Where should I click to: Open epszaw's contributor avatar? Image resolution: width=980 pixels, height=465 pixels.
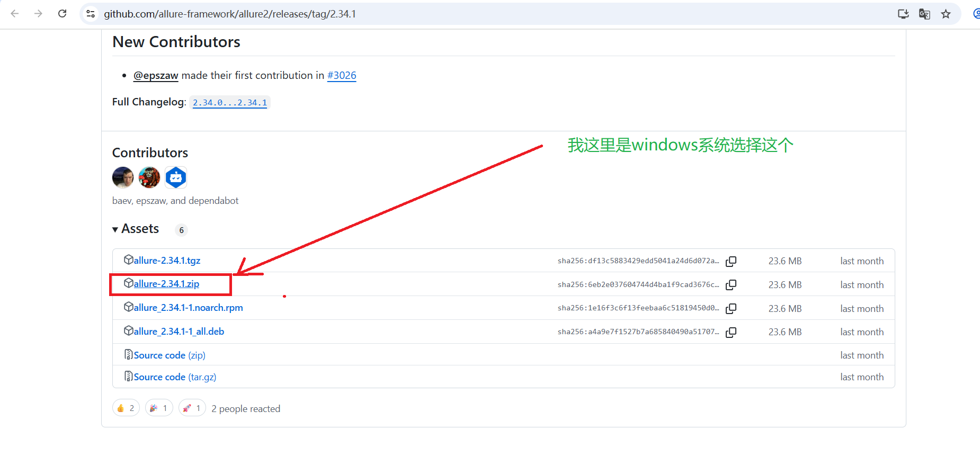(149, 177)
